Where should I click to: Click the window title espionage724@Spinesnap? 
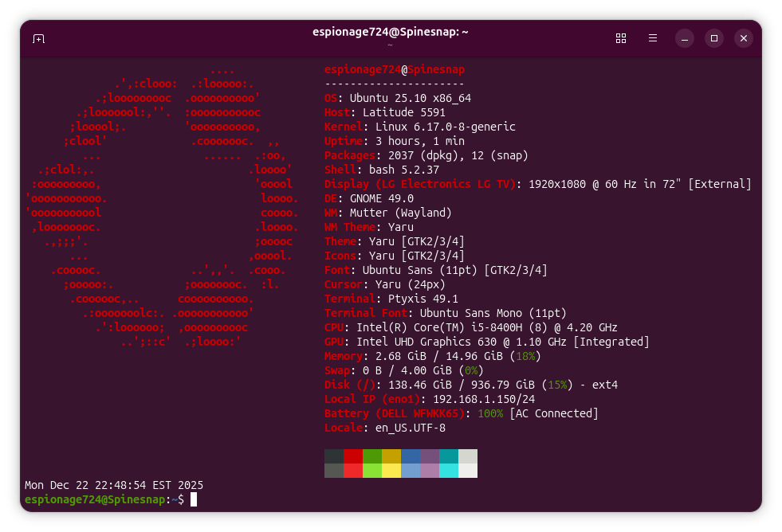click(390, 32)
